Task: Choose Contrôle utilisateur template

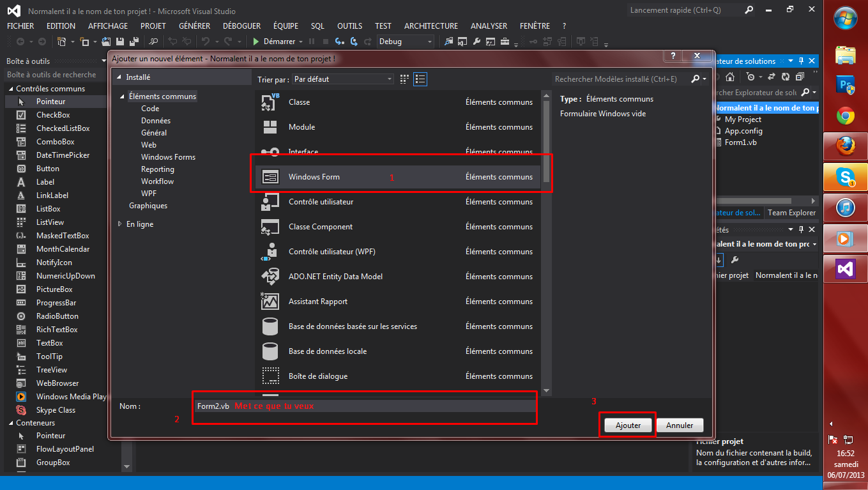Action: pos(397,202)
